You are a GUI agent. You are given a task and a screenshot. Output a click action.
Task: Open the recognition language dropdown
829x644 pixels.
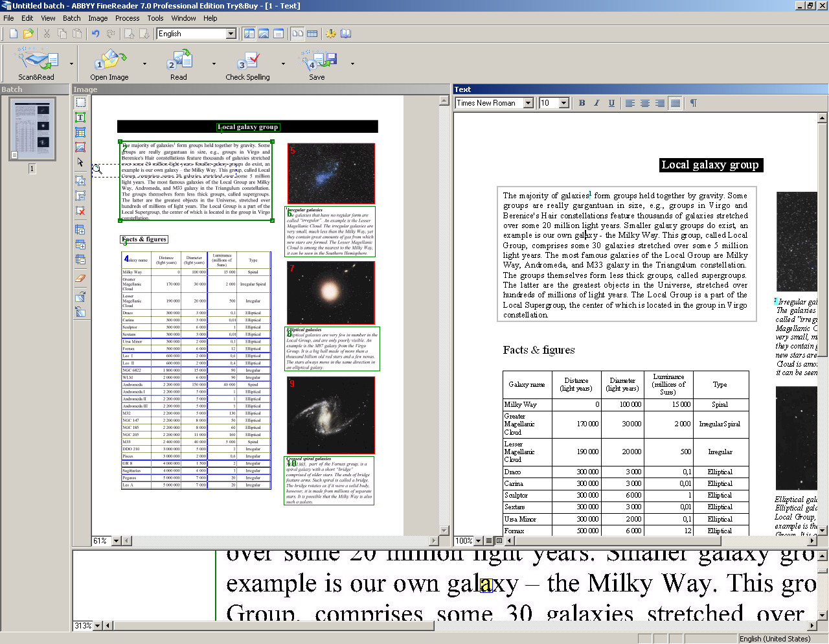[x=231, y=34]
